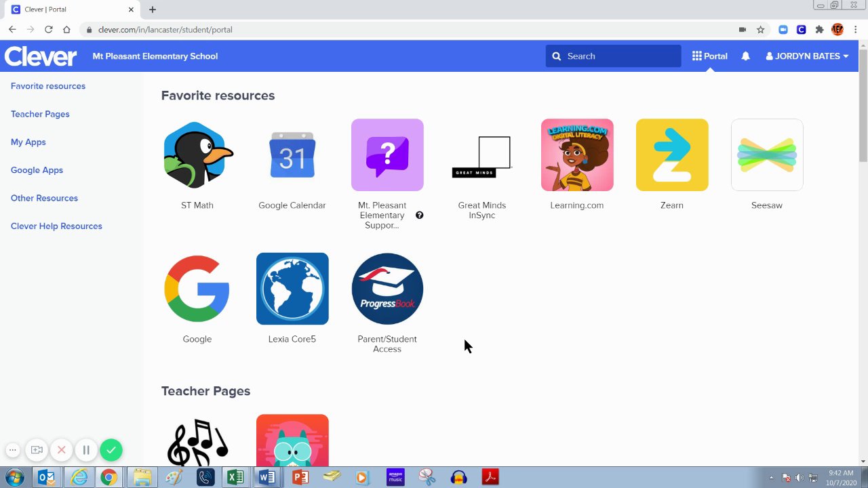Open the music notes teacher page
This screenshot has height=488, width=868.
coord(197,441)
